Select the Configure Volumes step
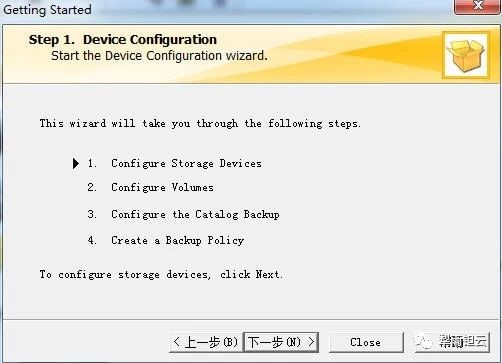Screen dimensions: 502x363 (162, 187)
